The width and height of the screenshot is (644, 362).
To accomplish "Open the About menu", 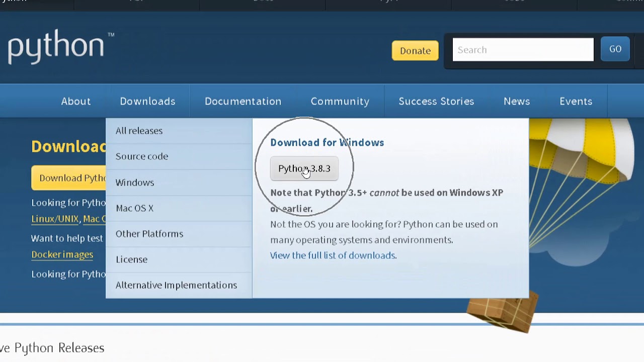I will click(76, 101).
